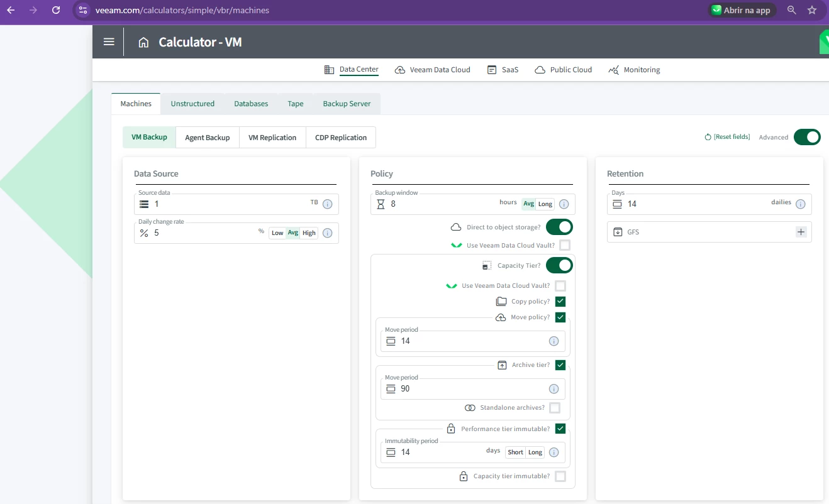Uncheck the Move policy checkbox
The width and height of the screenshot is (829, 504).
pos(560,317)
